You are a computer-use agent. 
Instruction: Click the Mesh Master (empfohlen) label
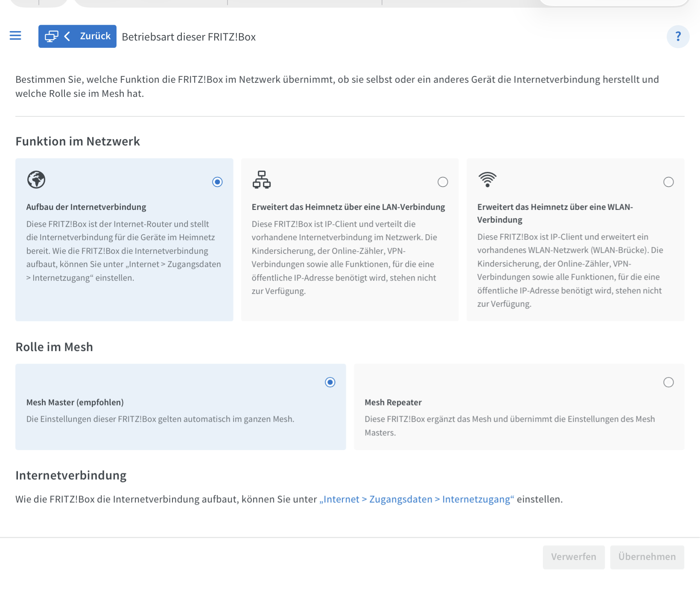coord(75,402)
